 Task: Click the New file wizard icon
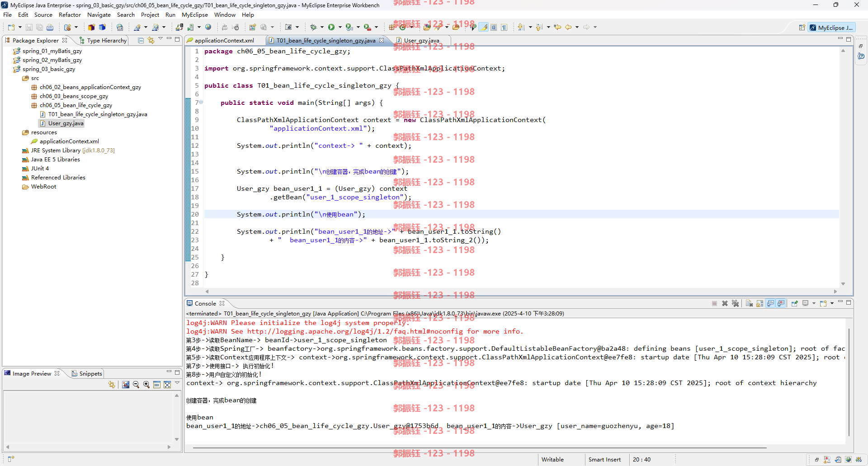click(11, 27)
